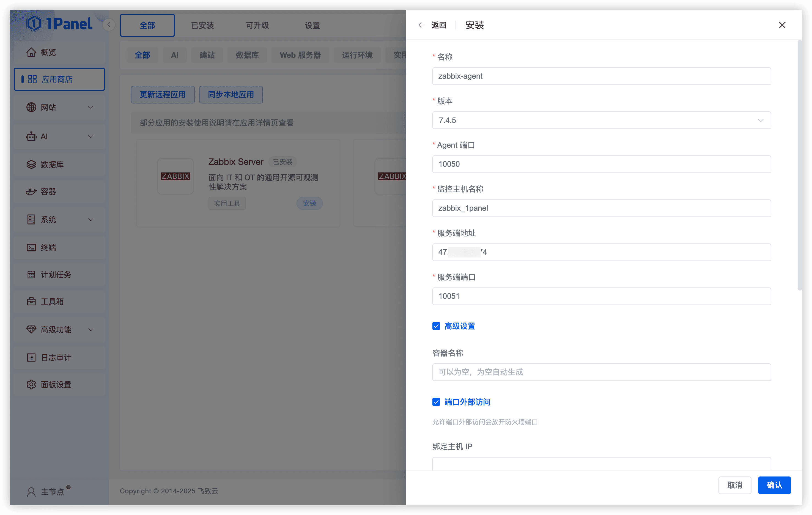The width and height of the screenshot is (812, 515).
Task: Click the back arrow icon labeled 返回
Action: click(x=421, y=25)
